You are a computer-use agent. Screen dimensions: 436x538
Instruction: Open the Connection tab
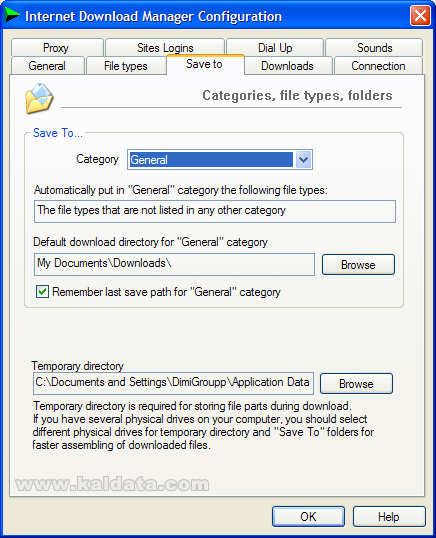[378, 66]
